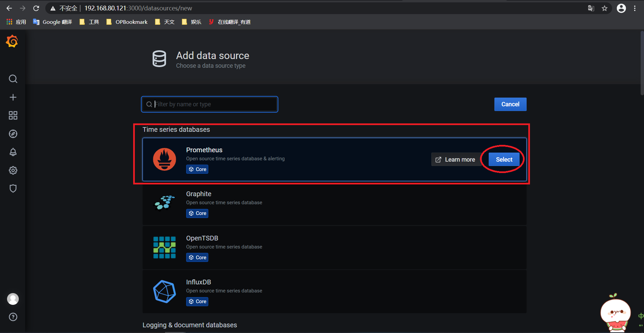Open the Explore compass icon in sidebar

coord(13,134)
